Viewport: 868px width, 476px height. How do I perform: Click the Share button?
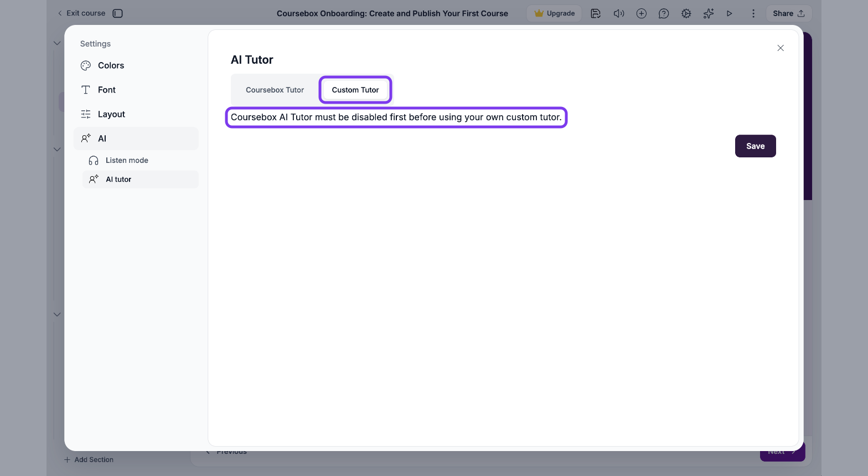(789, 13)
